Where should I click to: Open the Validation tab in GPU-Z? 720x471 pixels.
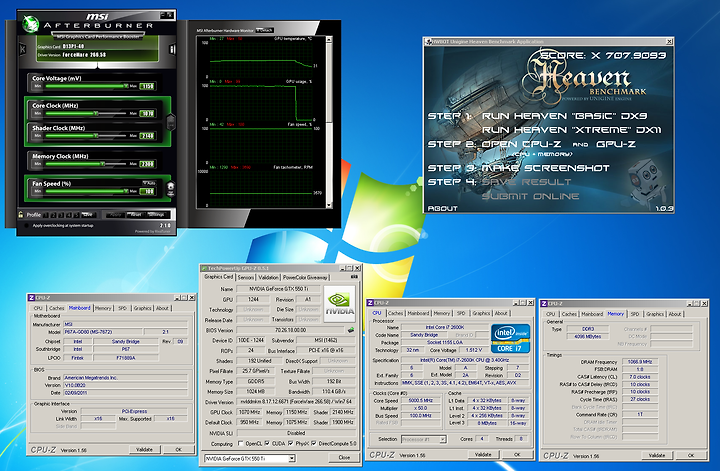coord(268,277)
